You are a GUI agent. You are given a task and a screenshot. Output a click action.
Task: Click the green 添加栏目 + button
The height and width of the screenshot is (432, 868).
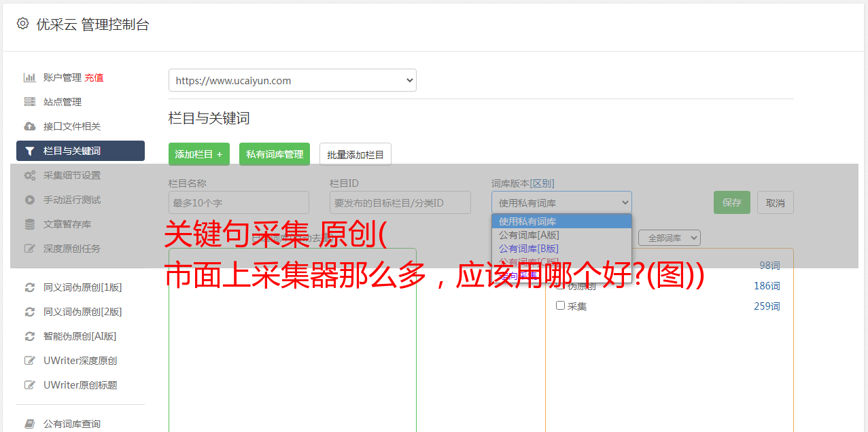pyautogui.click(x=199, y=154)
